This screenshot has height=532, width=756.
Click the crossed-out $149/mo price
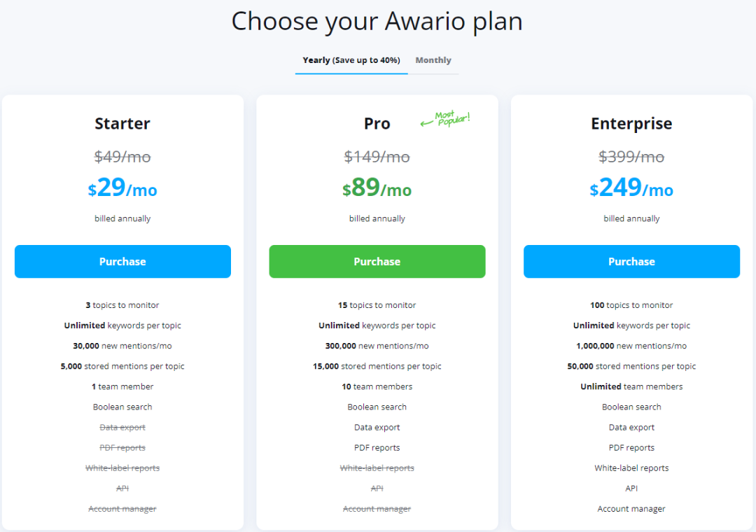377,157
